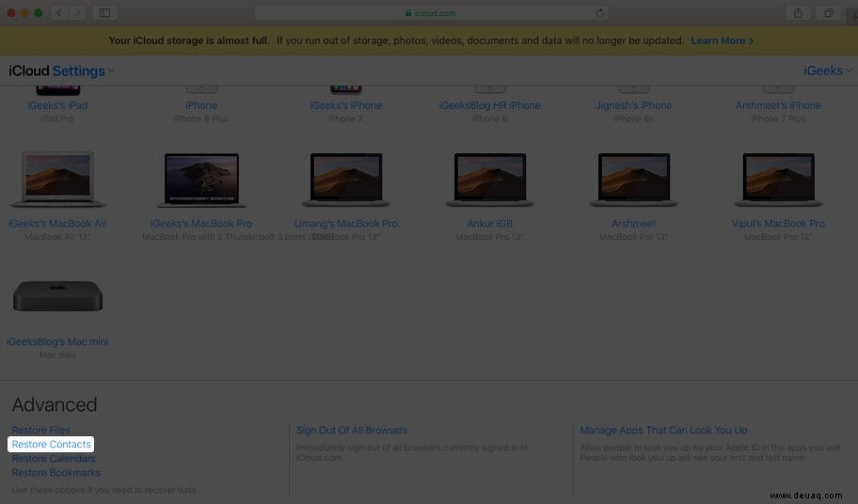
Task: Click highlighted Restore Contacts link
Action: 51,444
